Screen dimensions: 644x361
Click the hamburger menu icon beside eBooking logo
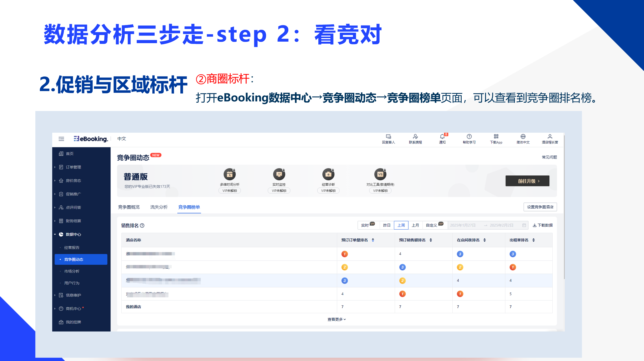(x=61, y=139)
